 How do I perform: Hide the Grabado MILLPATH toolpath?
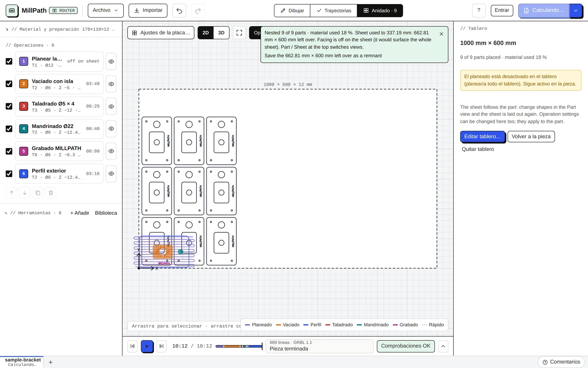pyautogui.click(x=111, y=151)
